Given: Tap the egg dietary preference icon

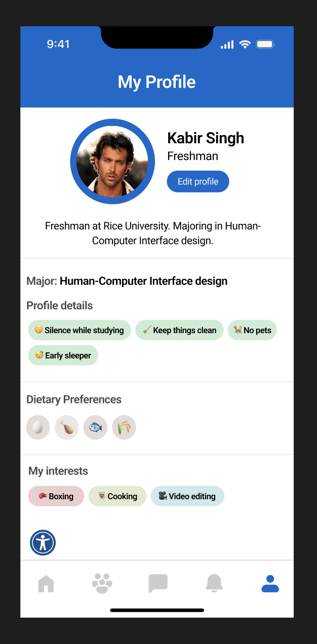Looking at the screenshot, I should click(x=38, y=427).
